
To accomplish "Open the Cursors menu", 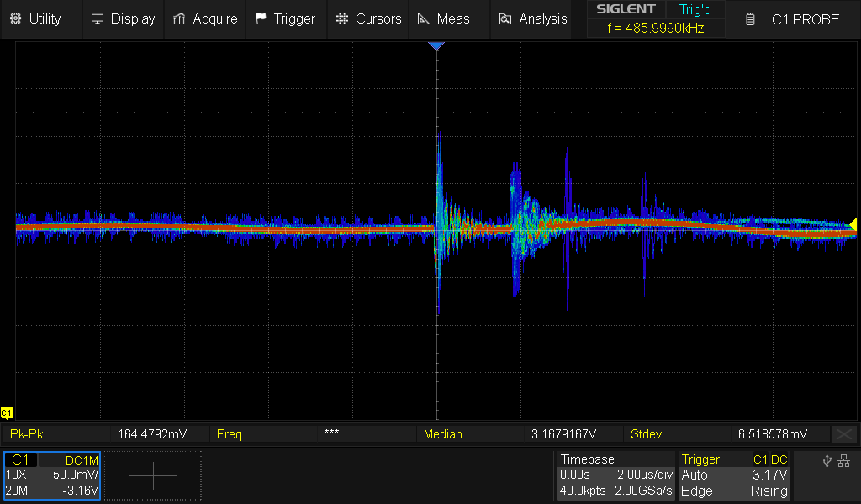I will (x=368, y=18).
